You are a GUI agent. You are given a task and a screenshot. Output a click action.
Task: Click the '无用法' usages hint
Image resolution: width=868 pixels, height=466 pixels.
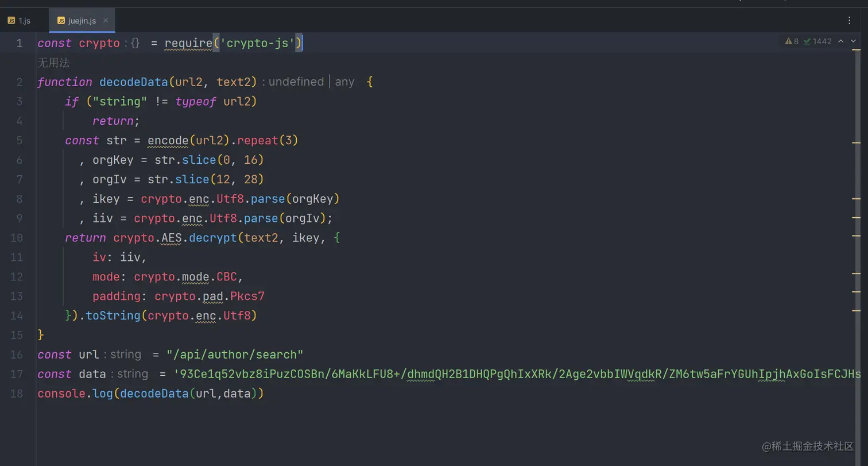pos(53,63)
